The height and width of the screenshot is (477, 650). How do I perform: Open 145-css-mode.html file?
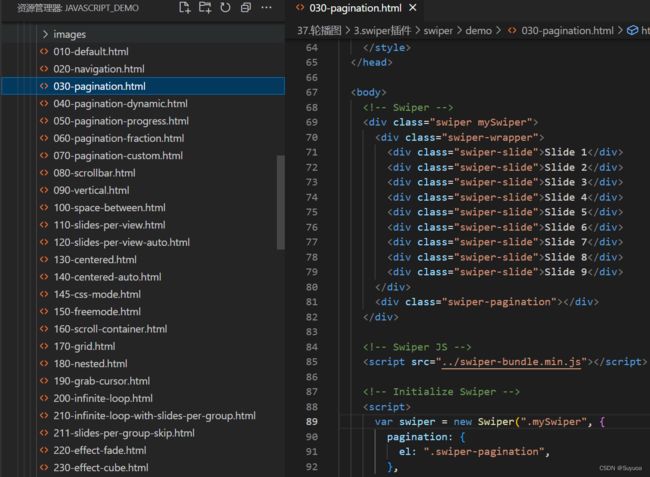click(x=143, y=294)
